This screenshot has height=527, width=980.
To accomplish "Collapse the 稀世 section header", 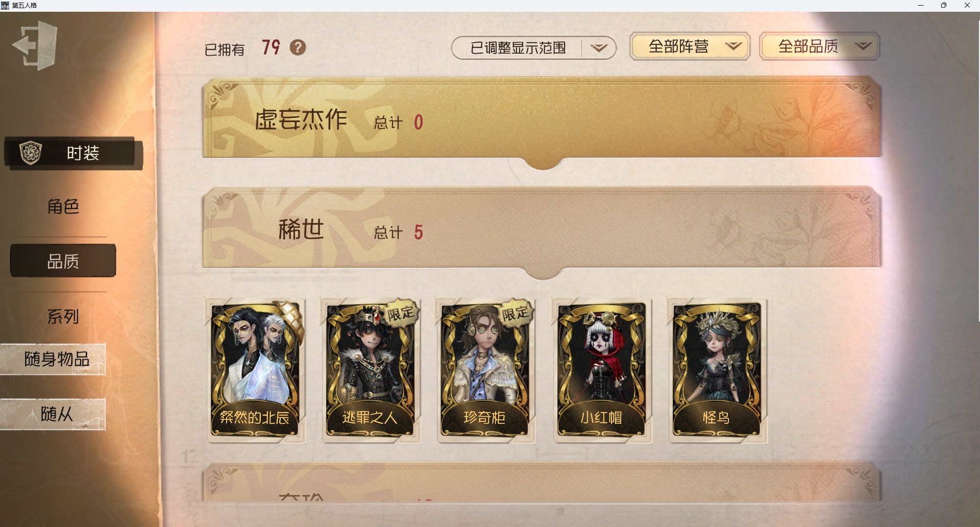I will coord(542,228).
